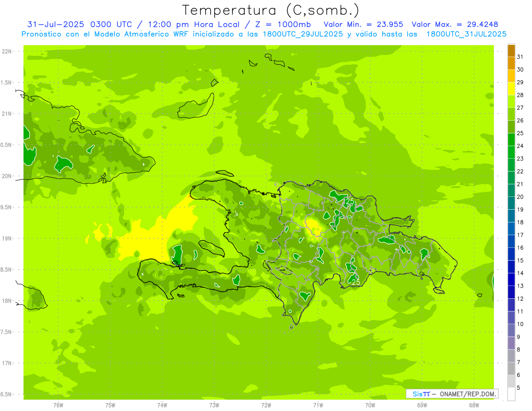The width and height of the screenshot is (532, 411).
Task: Click the '75W' longitude label
Action: click(x=110, y=405)
